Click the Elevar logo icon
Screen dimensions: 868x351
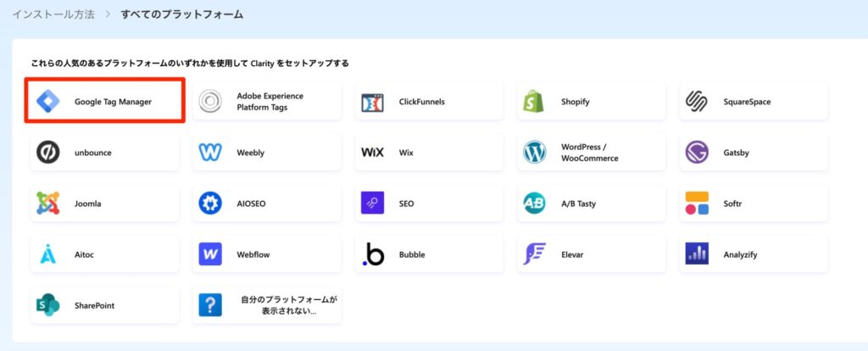pos(535,254)
